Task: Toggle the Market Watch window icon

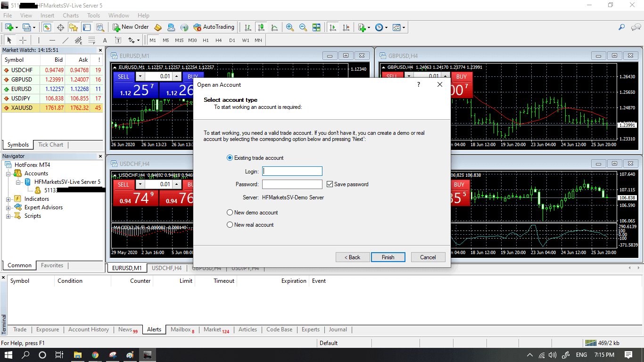Action: 47,27
